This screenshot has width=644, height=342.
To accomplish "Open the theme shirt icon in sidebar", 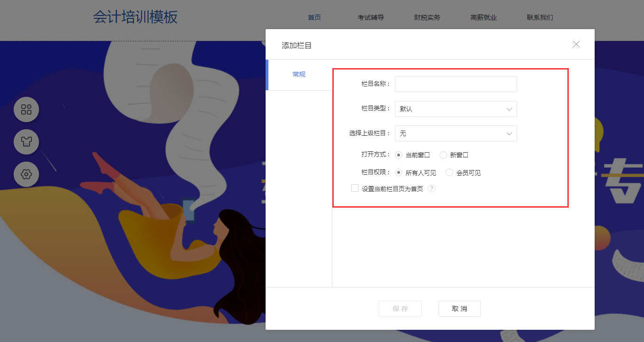I will coord(26,142).
